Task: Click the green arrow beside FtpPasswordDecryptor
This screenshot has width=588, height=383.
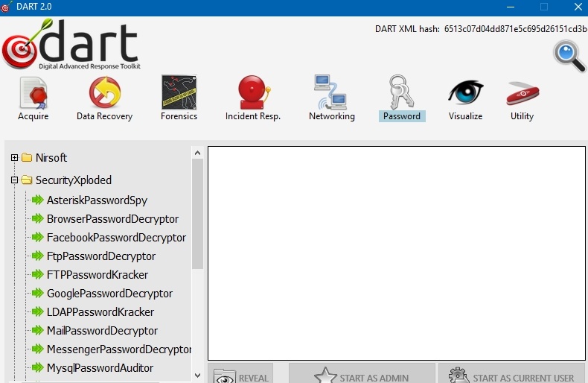Action: tap(37, 256)
